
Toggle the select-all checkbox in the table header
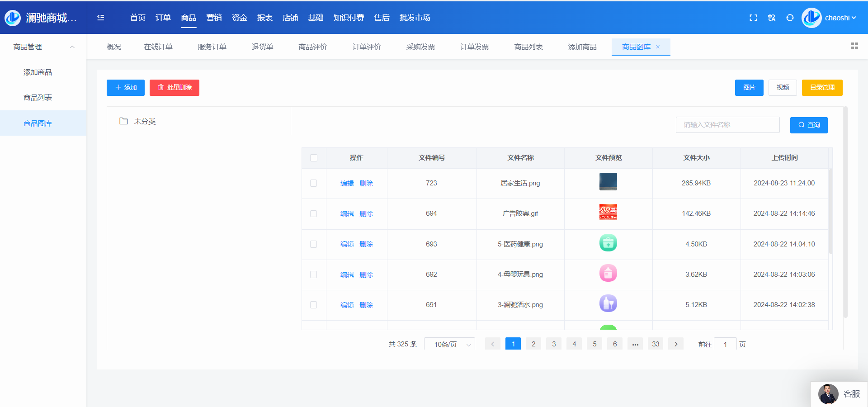click(314, 158)
